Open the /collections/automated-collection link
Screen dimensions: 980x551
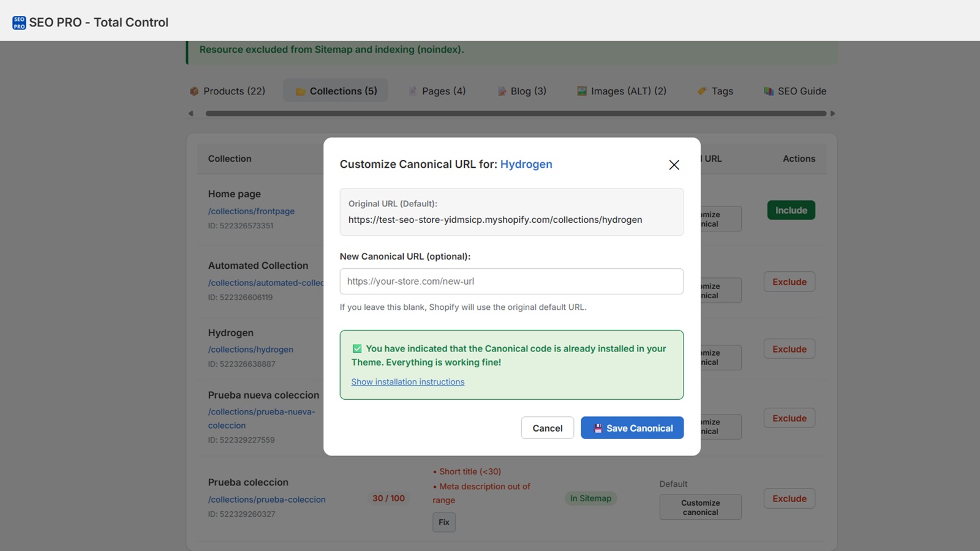266,283
